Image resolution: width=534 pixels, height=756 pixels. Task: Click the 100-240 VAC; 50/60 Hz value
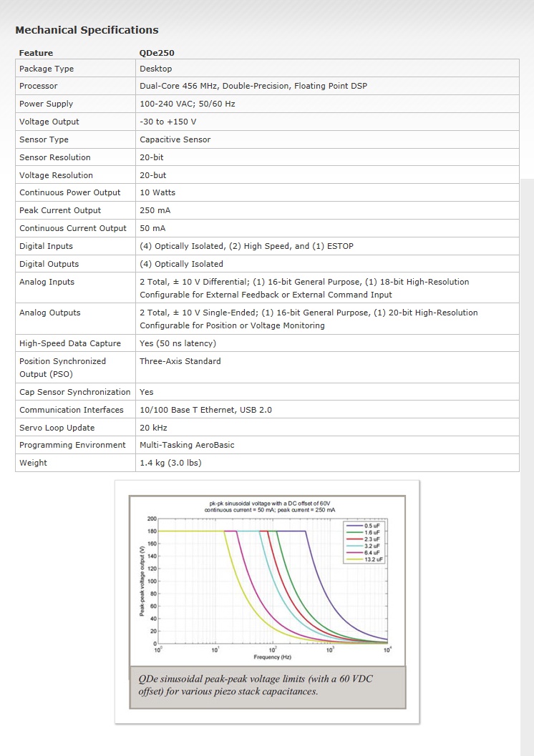(x=187, y=104)
